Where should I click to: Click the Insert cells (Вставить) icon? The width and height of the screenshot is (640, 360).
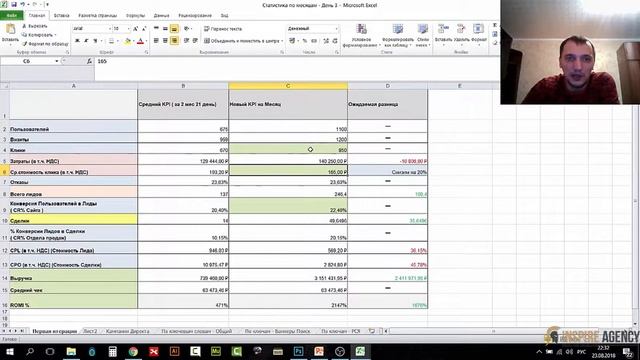tap(443, 29)
